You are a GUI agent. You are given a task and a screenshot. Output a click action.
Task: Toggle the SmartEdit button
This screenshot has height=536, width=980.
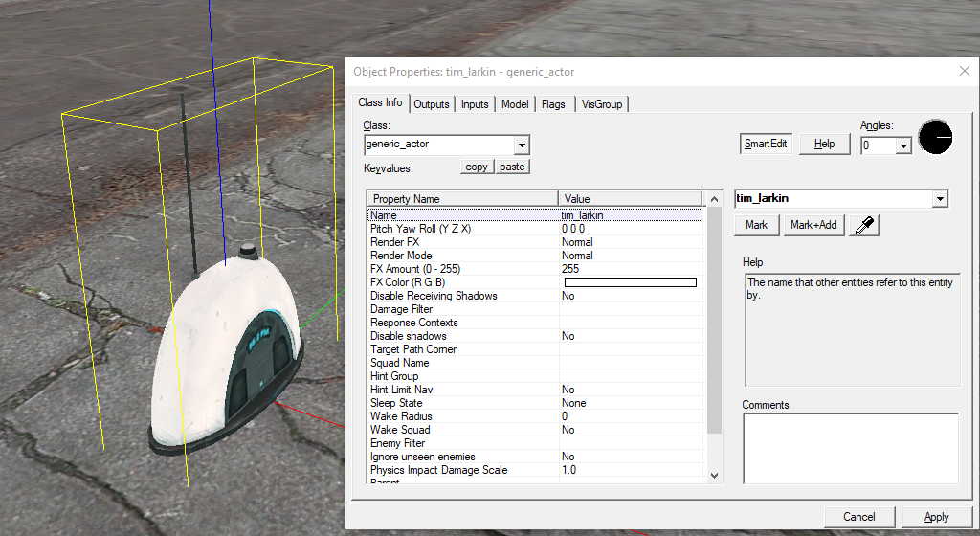[766, 144]
